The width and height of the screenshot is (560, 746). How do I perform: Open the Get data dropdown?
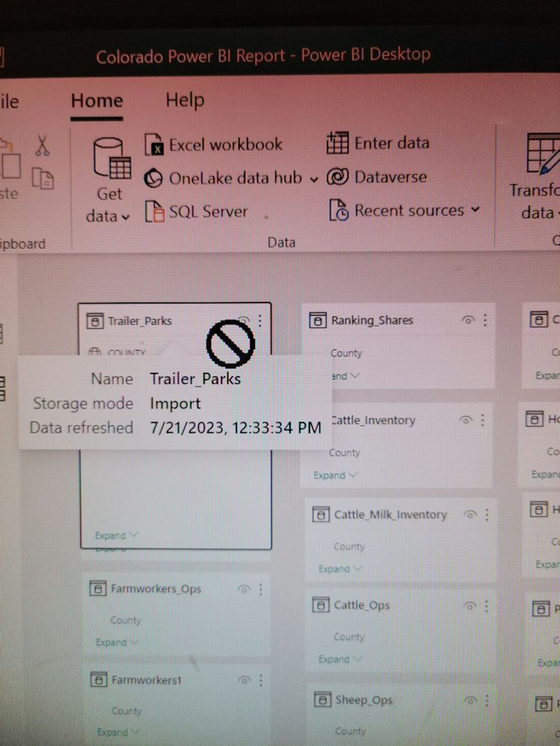tap(108, 205)
